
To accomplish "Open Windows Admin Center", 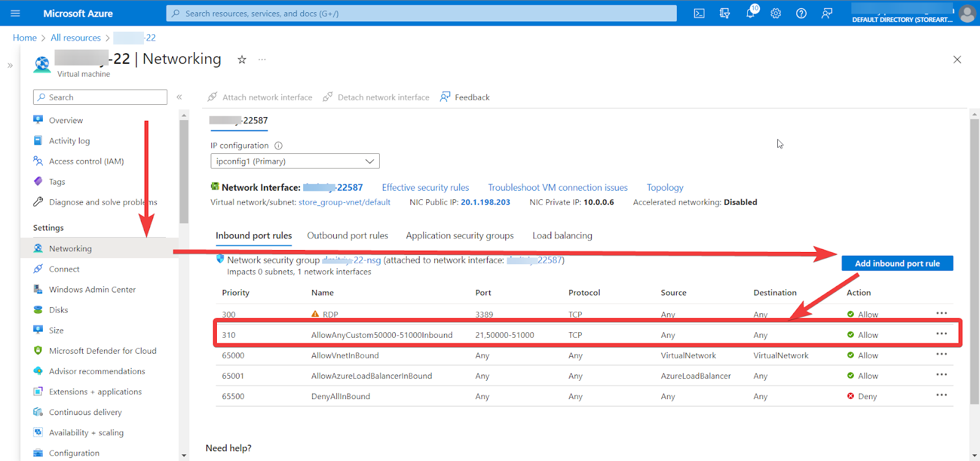I will coord(92,289).
